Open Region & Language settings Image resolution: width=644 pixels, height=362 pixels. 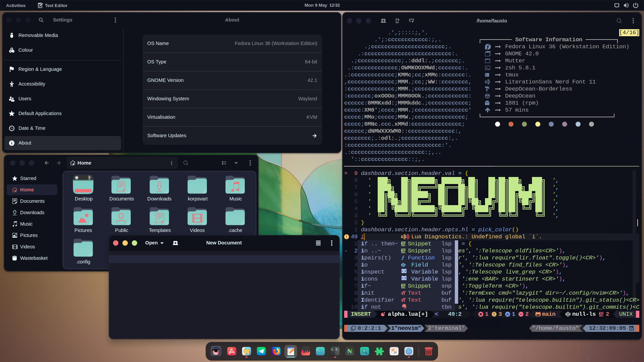tap(63, 69)
